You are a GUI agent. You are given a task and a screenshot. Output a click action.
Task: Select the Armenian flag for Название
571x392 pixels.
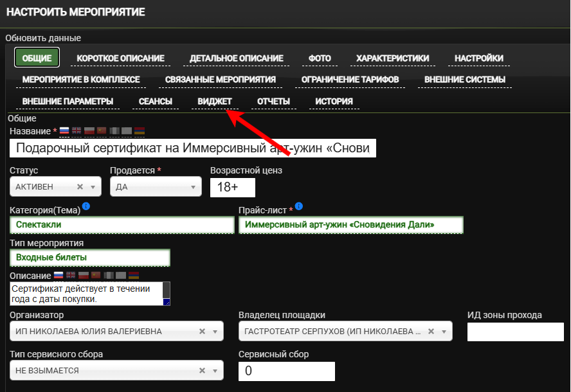point(139,131)
